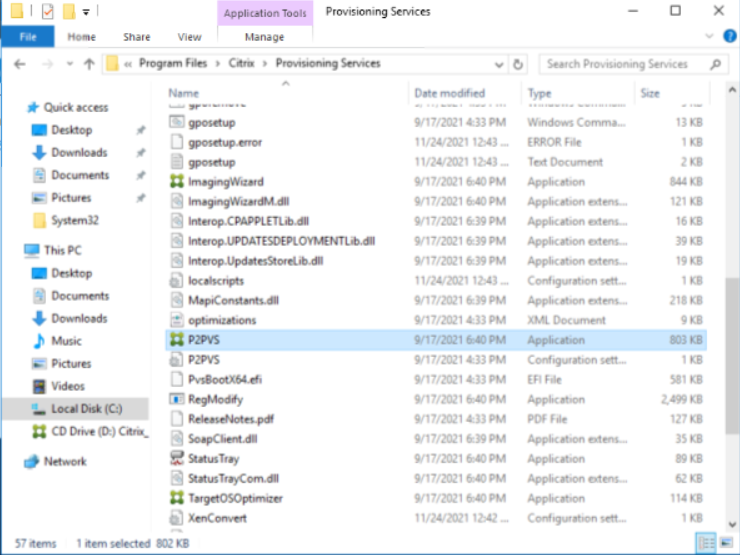Open the Customize Quick Access Toolbar dropdown

[x=86, y=12]
